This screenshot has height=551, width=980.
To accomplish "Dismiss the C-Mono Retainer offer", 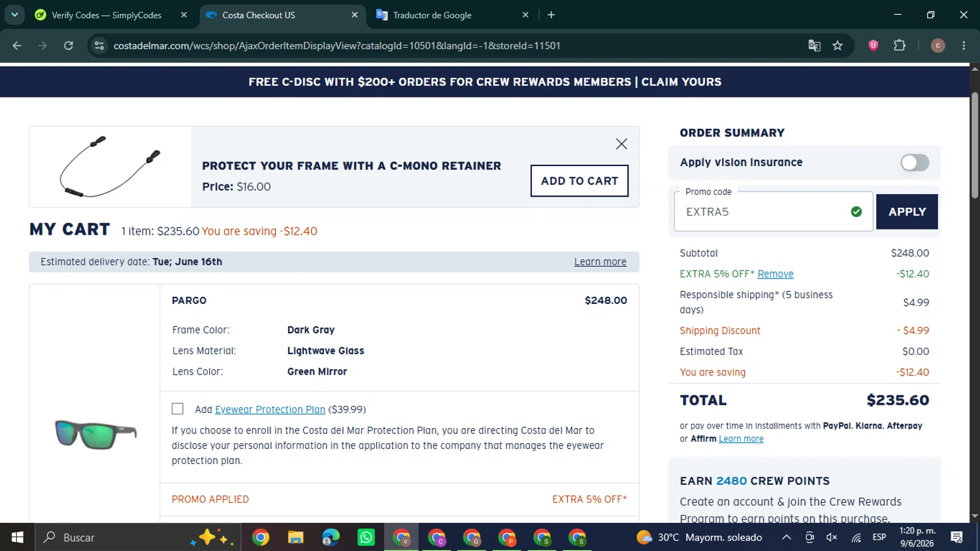I will tap(621, 144).
